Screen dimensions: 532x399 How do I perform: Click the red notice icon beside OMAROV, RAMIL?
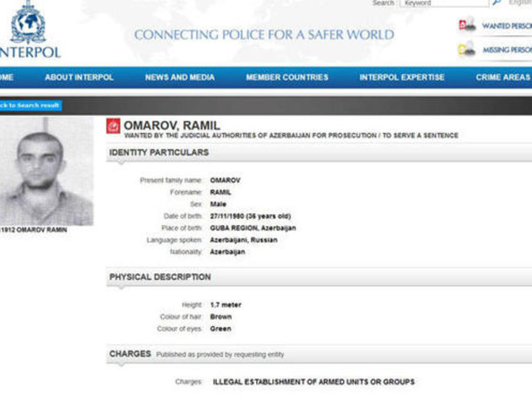point(113,126)
